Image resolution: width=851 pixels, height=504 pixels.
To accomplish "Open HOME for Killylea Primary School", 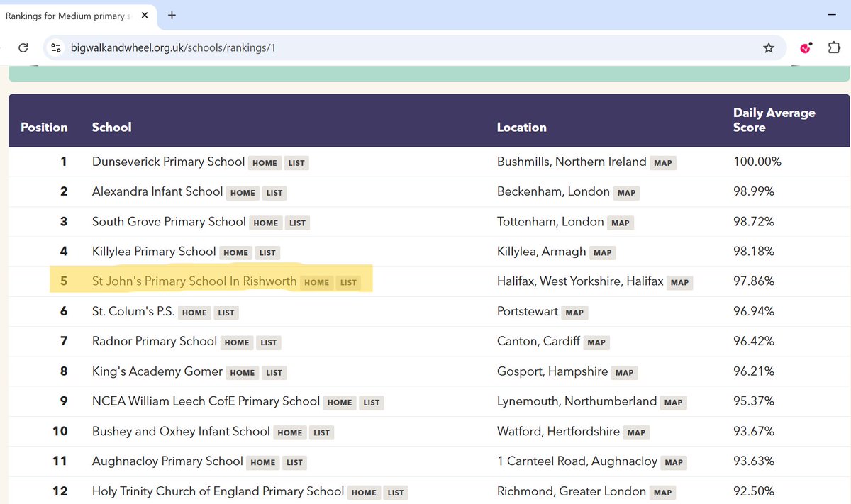I will (x=236, y=252).
